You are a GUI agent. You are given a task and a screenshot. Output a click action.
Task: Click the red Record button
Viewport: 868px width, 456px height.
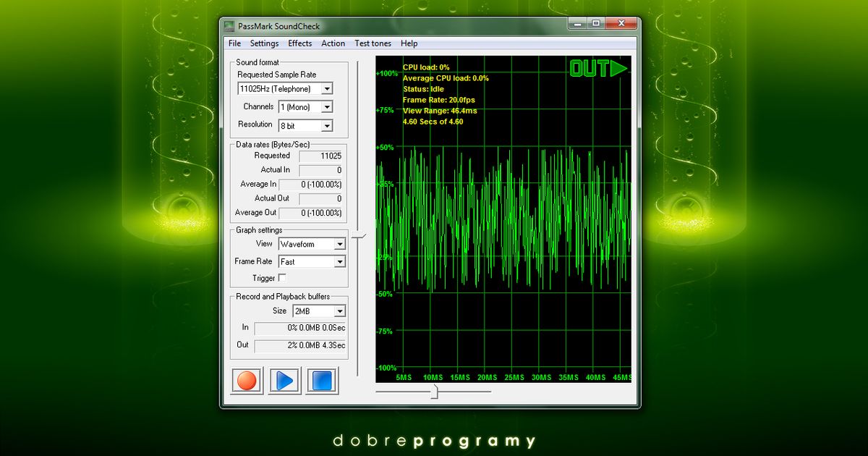(x=245, y=380)
